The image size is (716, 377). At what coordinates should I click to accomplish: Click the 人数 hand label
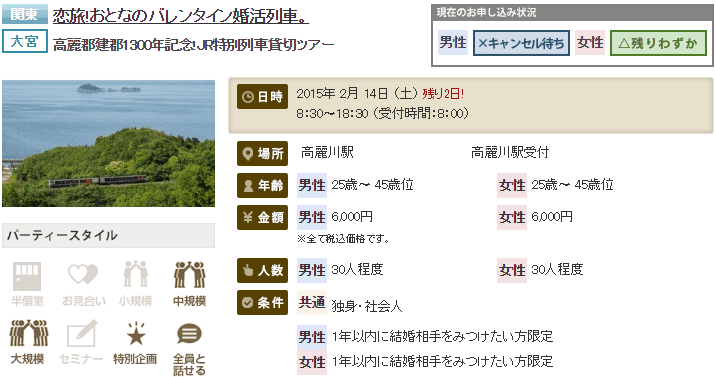263,270
